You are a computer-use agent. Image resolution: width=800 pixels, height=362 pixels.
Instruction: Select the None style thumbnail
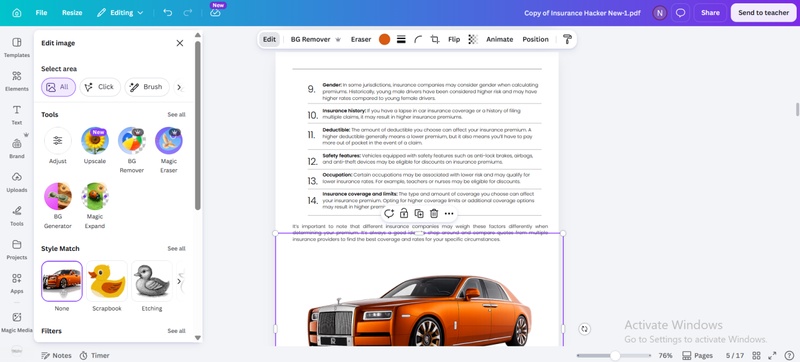pos(62,281)
